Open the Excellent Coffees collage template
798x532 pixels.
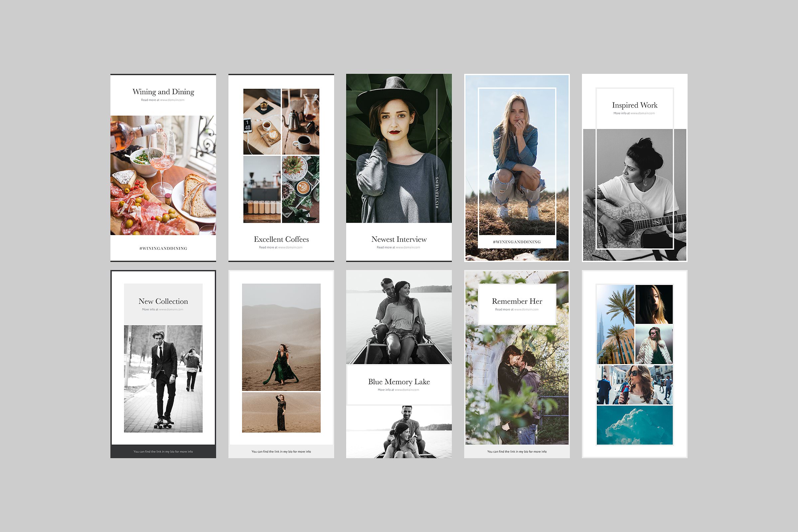tap(281, 168)
